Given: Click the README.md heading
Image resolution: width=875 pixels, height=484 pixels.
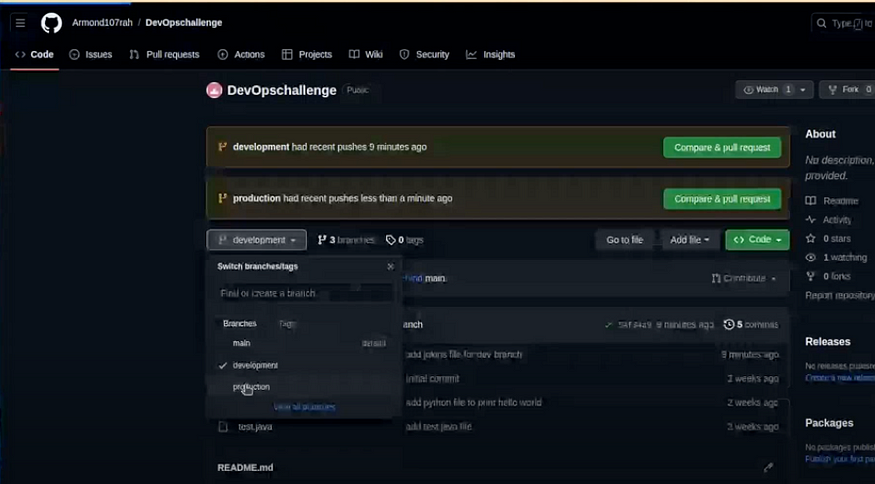Looking at the screenshot, I should (x=246, y=468).
